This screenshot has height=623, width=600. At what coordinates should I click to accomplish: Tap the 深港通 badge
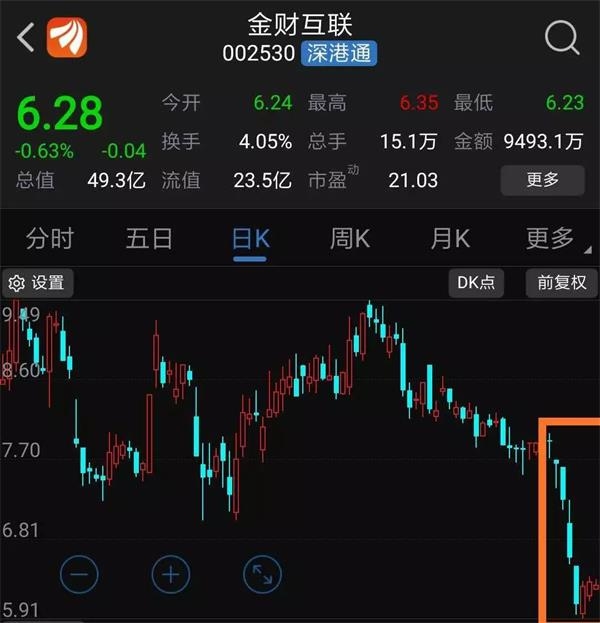pos(339,53)
